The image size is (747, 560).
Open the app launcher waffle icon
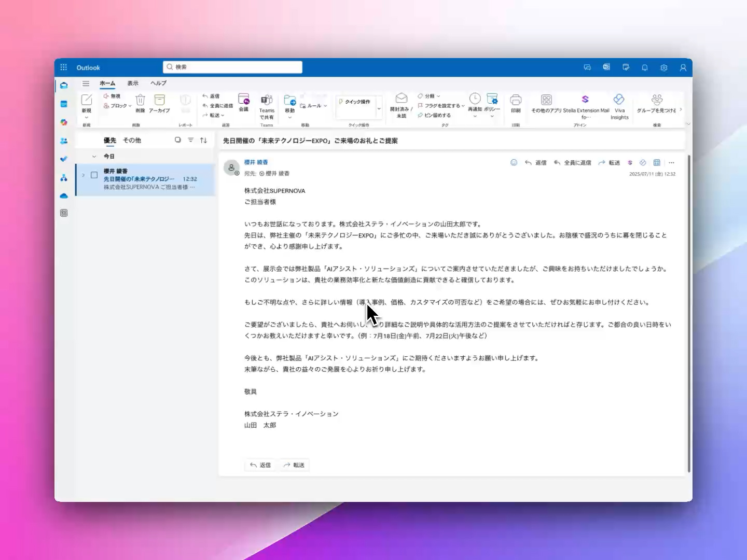[x=63, y=67]
